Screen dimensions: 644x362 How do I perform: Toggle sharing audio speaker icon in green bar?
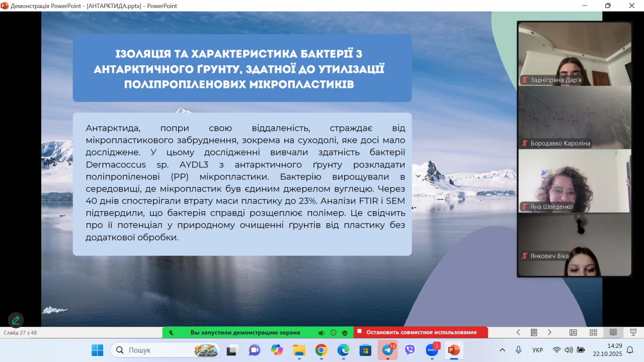[321, 332]
